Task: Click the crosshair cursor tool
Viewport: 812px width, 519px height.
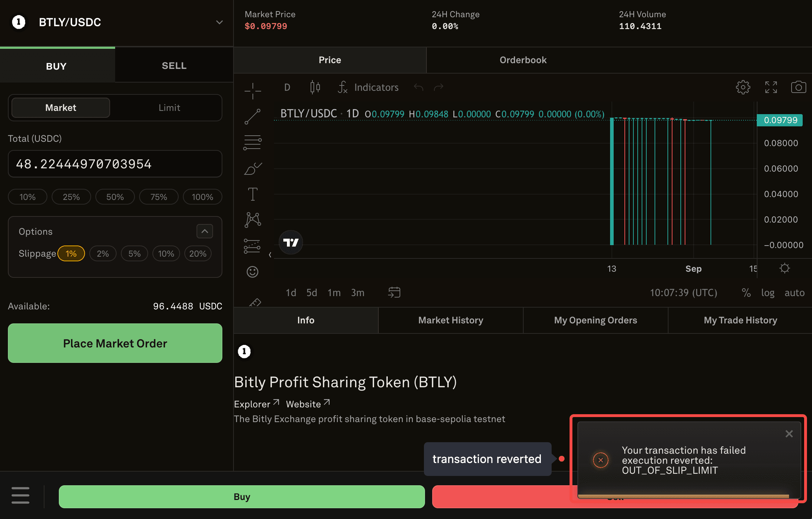Action: (x=252, y=91)
